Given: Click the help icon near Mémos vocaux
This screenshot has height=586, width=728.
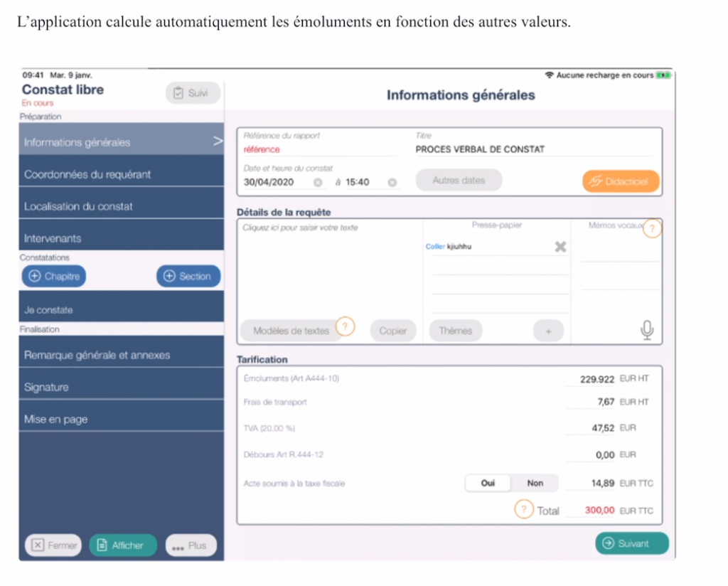Looking at the screenshot, I should tap(652, 228).
